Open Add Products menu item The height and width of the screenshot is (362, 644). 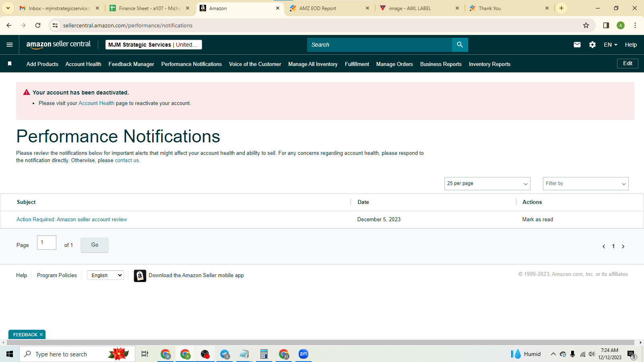tap(42, 64)
